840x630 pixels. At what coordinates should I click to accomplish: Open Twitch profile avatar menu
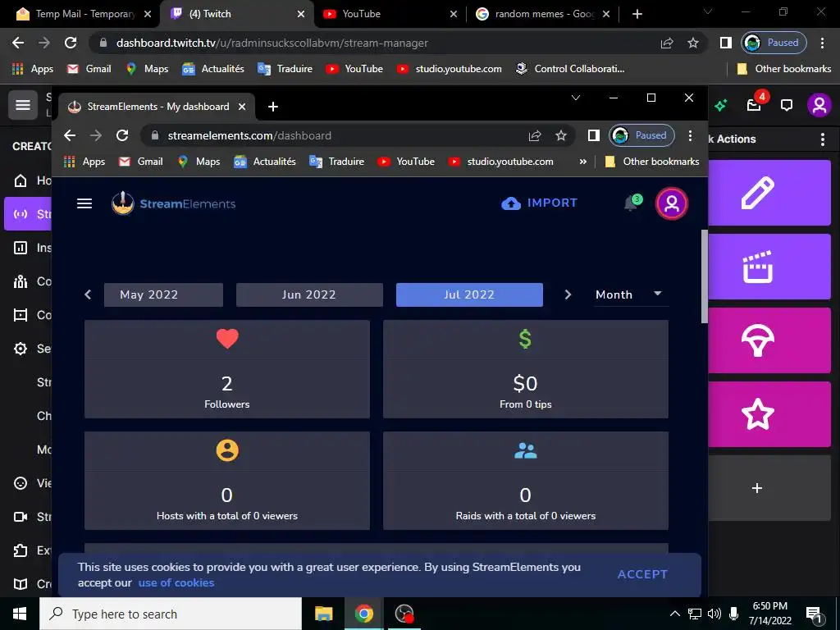pos(819,104)
